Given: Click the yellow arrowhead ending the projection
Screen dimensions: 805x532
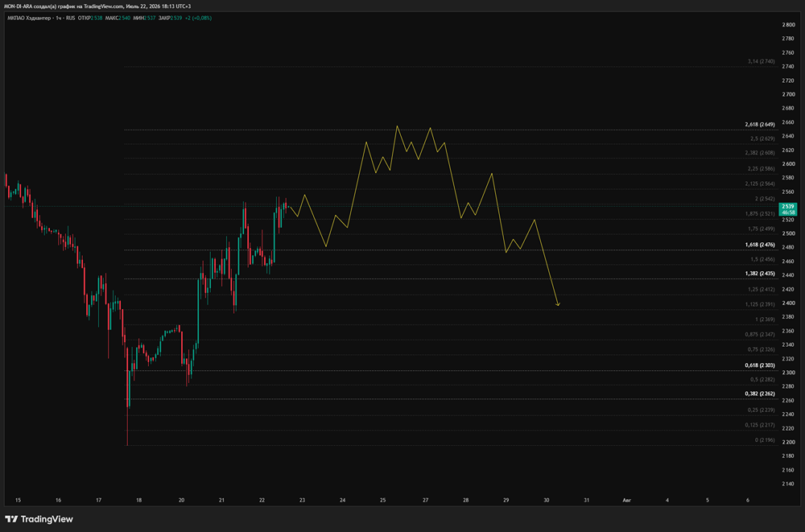Looking at the screenshot, I should pyautogui.click(x=558, y=304).
